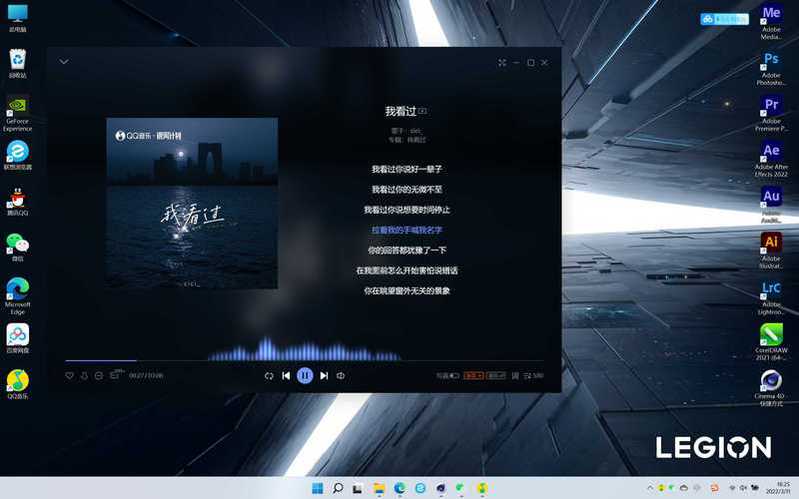
Task: Open the Windows Start menu
Action: pyautogui.click(x=317, y=488)
